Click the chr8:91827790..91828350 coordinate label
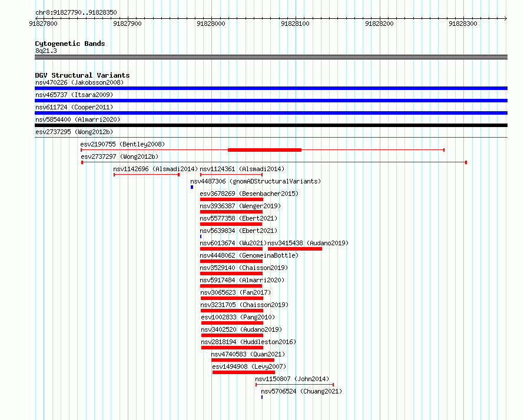The height and width of the screenshot is (420, 524). point(76,12)
